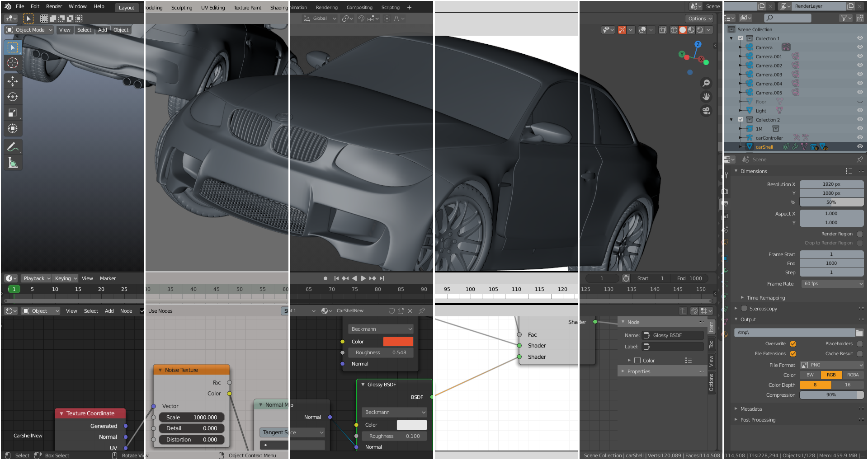
Task: Open the Window menu
Action: coord(77,6)
